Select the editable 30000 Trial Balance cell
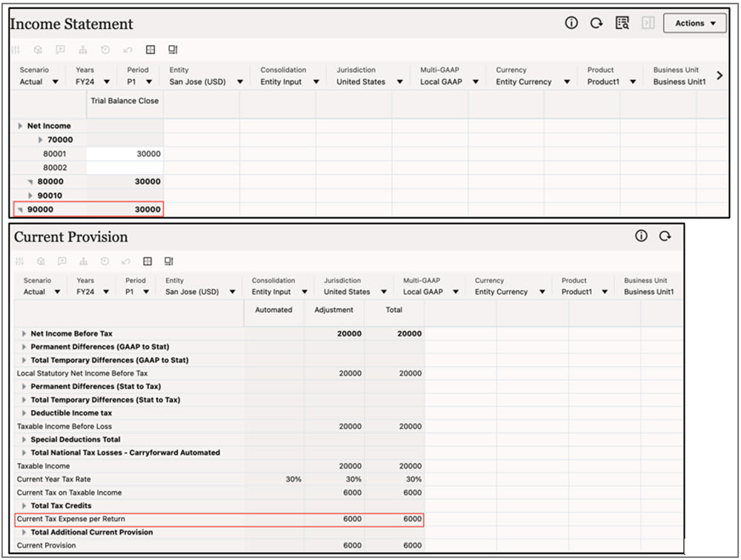741x560 pixels. pos(123,153)
